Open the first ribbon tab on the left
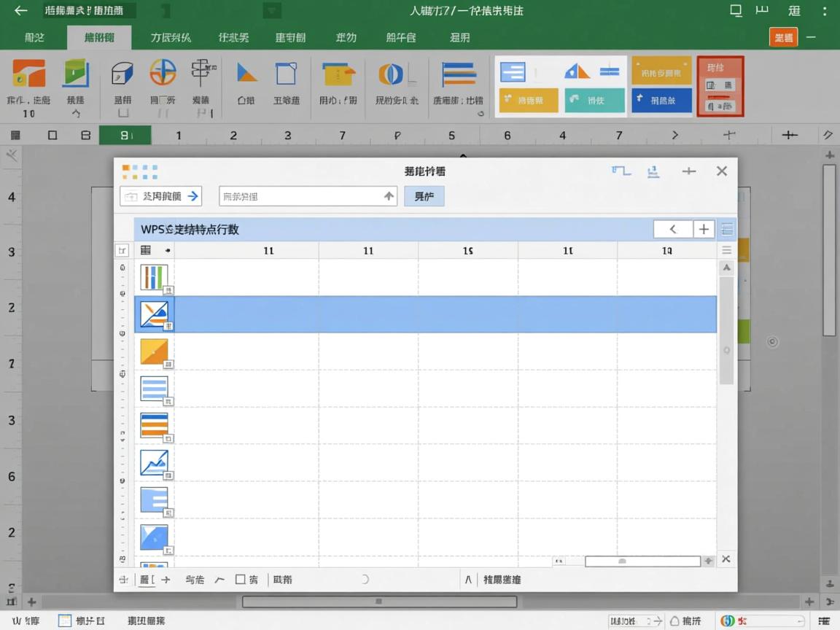Image resolution: width=840 pixels, height=630 pixels. [x=34, y=38]
